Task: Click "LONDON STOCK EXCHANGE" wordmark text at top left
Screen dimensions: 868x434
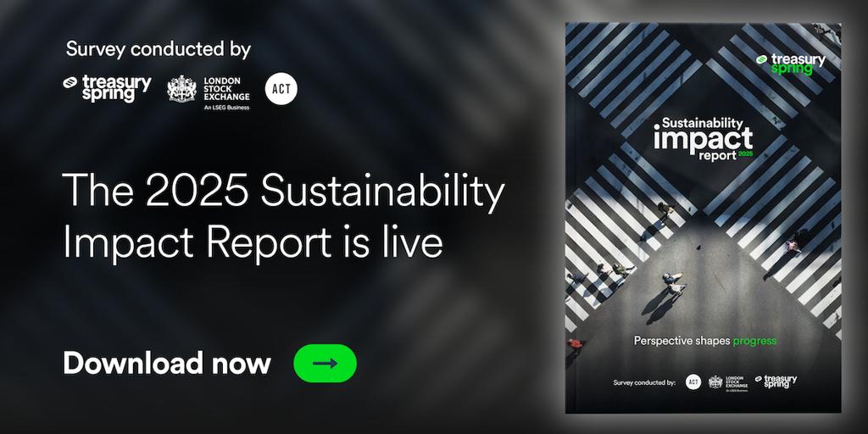Action: click(x=226, y=89)
